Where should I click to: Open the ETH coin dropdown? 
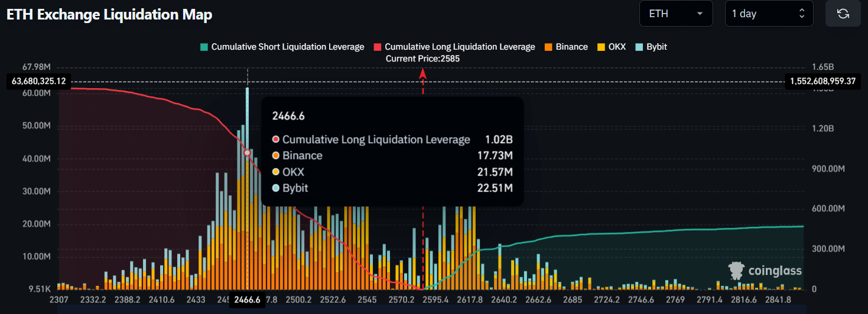(677, 14)
